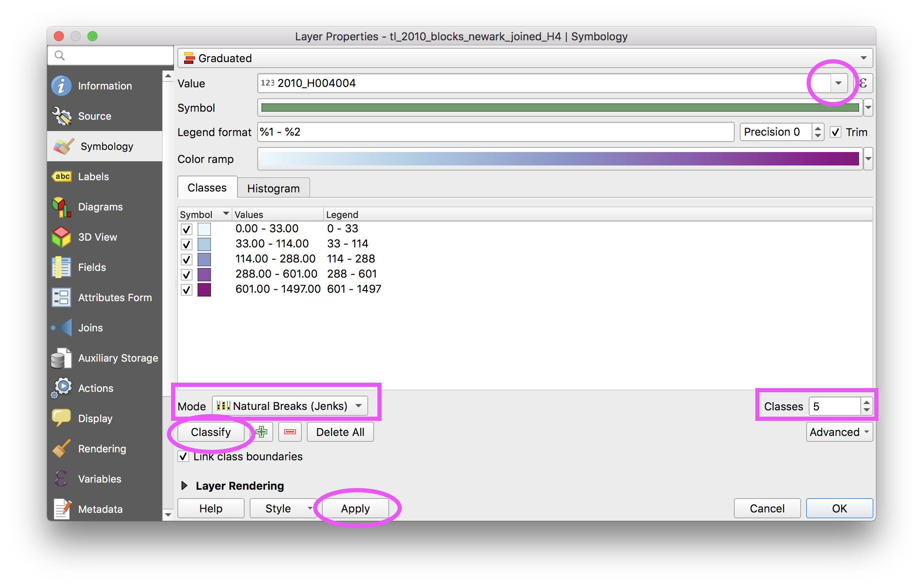Click the red minus delete class icon
This screenshot has height=588, width=923.
pyautogui.click(x=290, y=432)
